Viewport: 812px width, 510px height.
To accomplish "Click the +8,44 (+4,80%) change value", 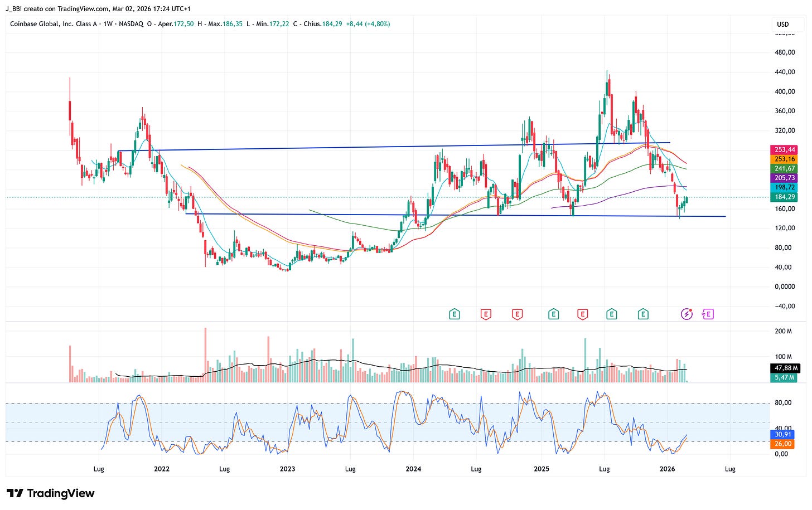I will (368, 24).
